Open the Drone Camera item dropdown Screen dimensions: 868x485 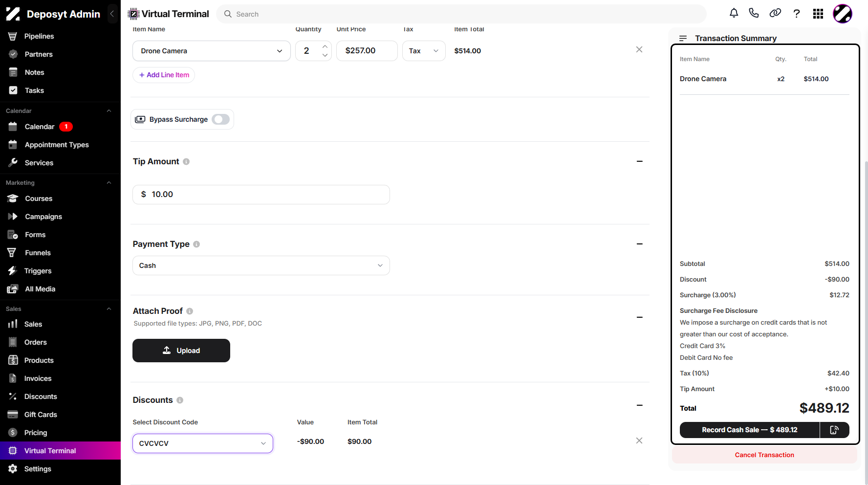212,51
